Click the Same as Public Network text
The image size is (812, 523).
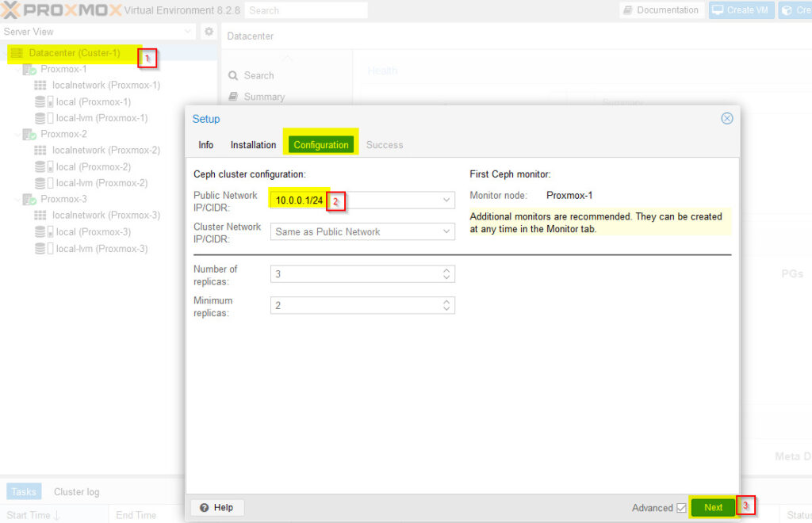point(327,231)
